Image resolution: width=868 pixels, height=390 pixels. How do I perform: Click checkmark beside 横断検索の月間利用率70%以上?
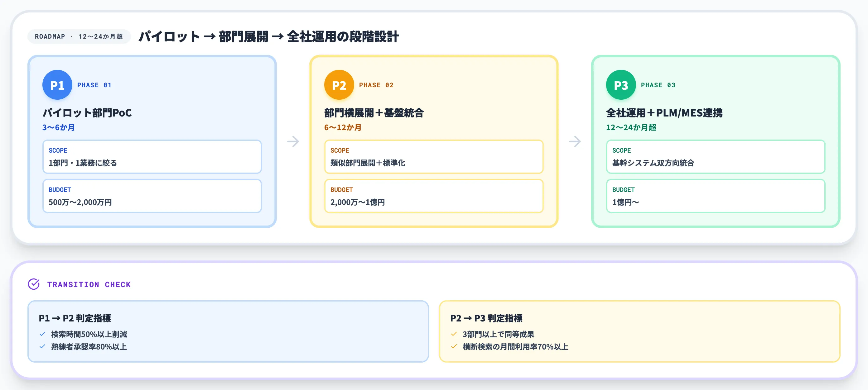tap(454, 347)
